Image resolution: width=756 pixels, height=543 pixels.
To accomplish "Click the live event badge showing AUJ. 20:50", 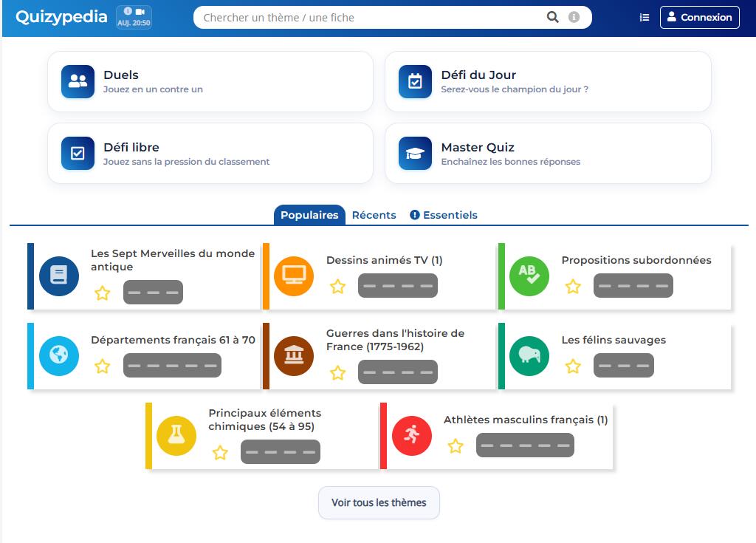I will 134,18.
